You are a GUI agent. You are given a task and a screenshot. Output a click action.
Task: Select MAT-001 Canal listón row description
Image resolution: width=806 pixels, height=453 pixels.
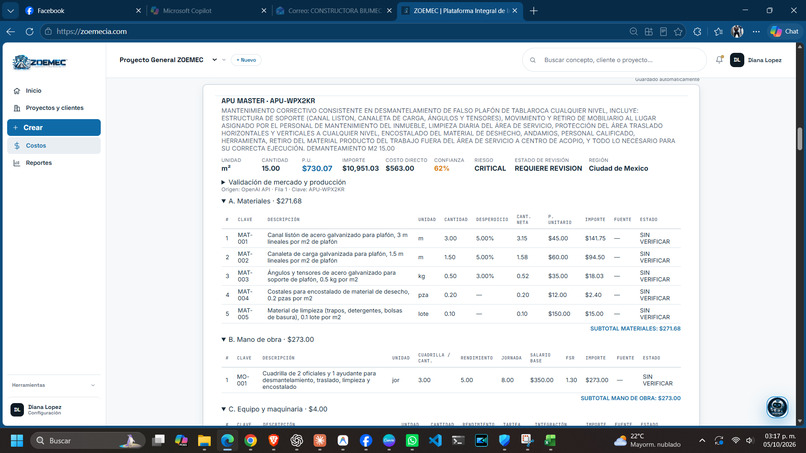tap(338, 238)
